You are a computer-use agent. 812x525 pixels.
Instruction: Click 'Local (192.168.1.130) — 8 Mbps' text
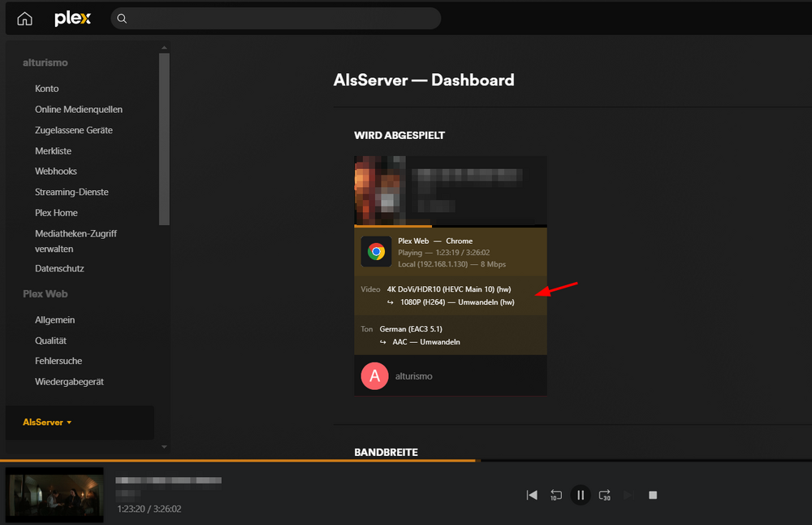451,264
